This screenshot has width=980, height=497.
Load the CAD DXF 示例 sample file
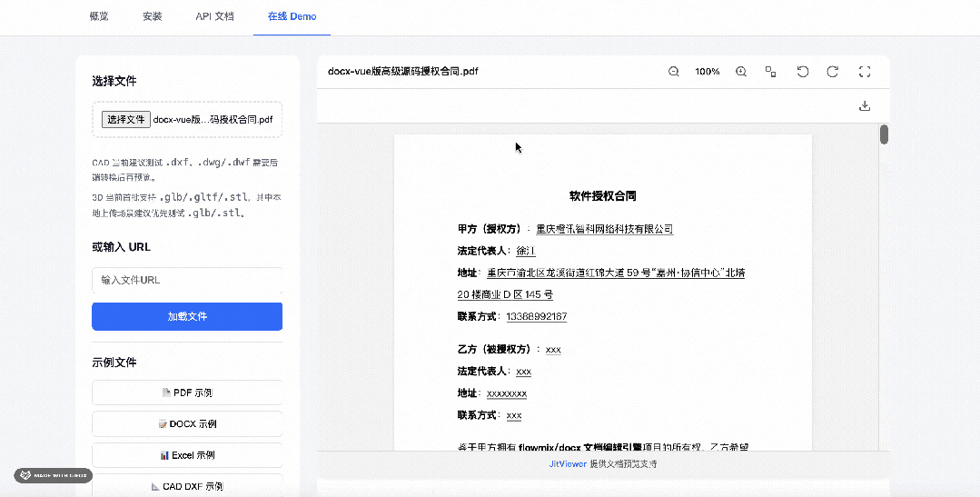[x=187, y=486]
